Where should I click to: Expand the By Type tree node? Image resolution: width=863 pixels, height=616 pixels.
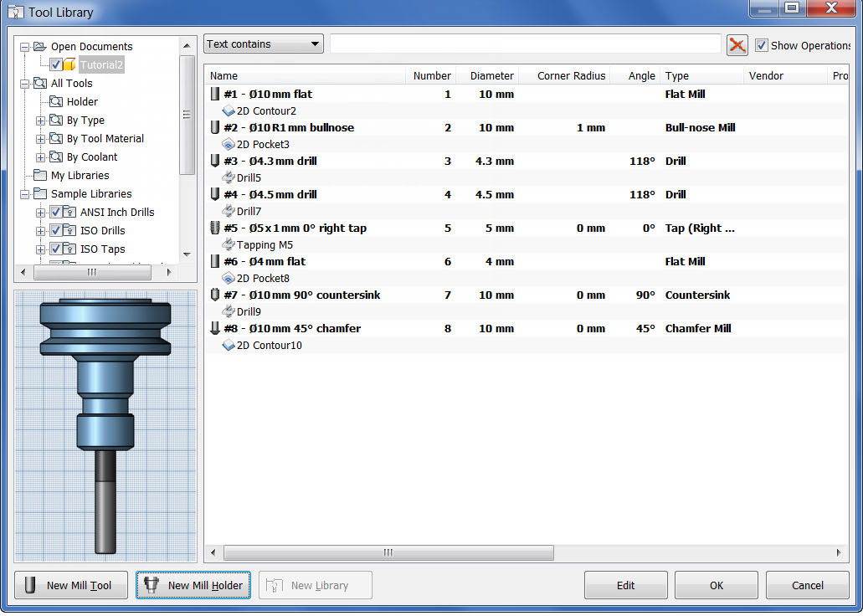40,121
